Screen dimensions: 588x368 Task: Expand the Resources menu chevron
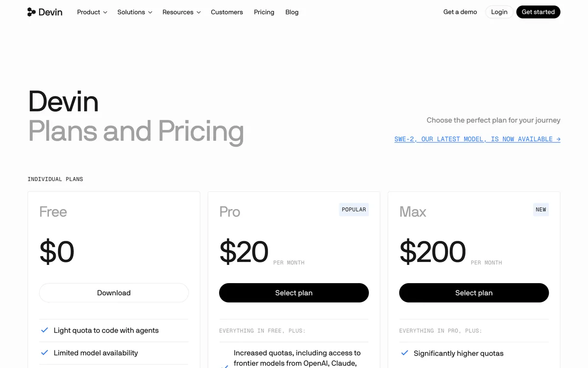coord(198,12)
